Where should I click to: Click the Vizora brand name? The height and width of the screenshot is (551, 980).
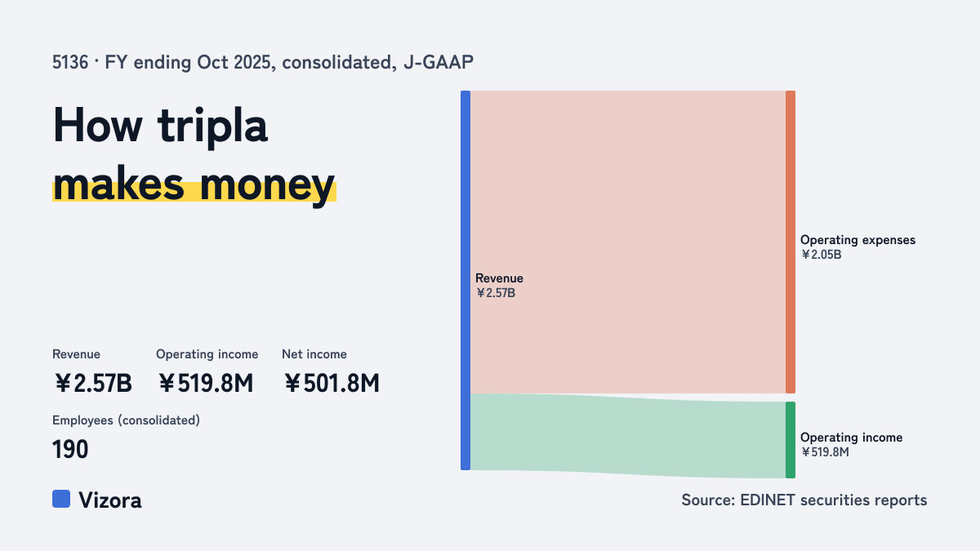tap(109, 500)
